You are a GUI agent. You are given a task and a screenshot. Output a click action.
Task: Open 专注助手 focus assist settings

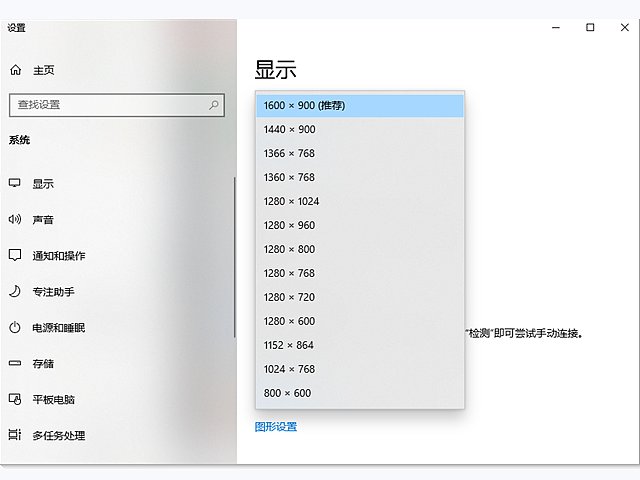coord(53,292)
